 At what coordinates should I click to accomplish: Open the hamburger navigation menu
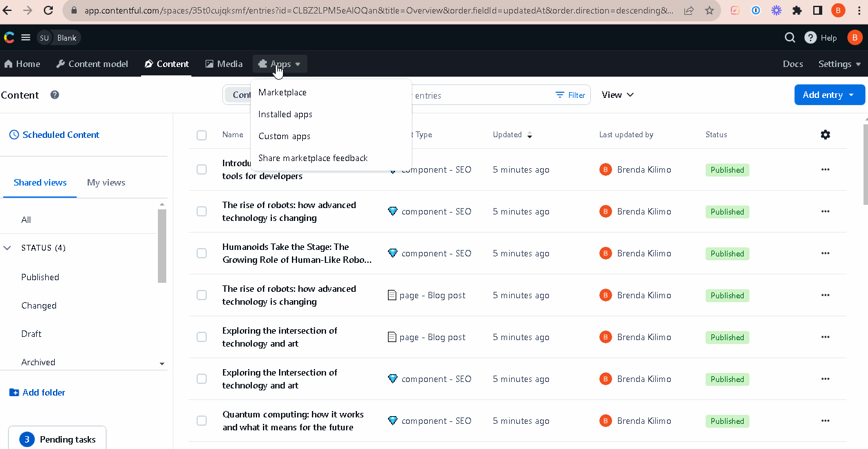click(x=26, y=37)
